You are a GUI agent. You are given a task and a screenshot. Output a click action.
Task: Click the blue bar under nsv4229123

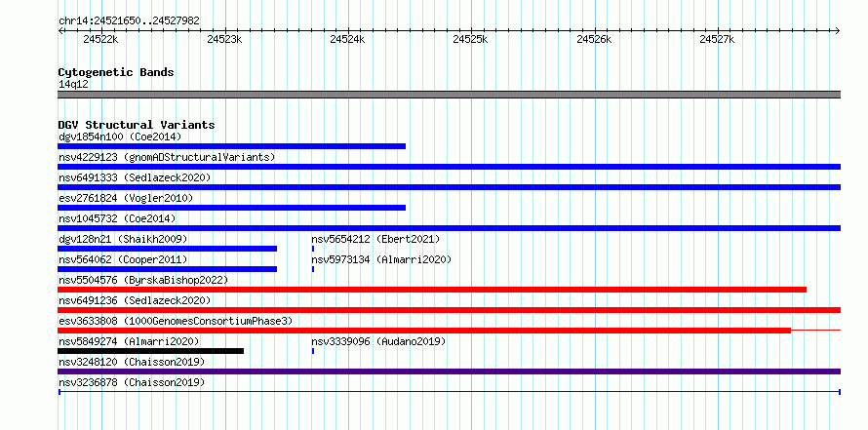(x=450, y=167)
